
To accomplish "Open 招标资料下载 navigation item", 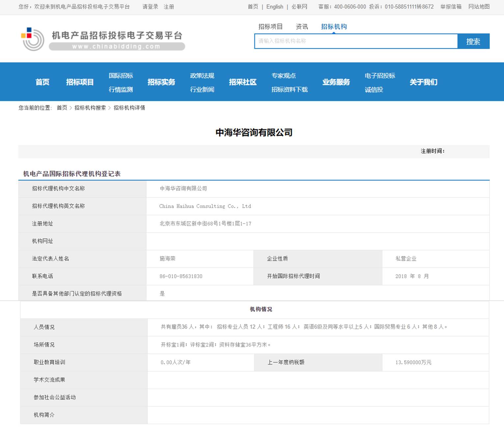I will (289, 90).
